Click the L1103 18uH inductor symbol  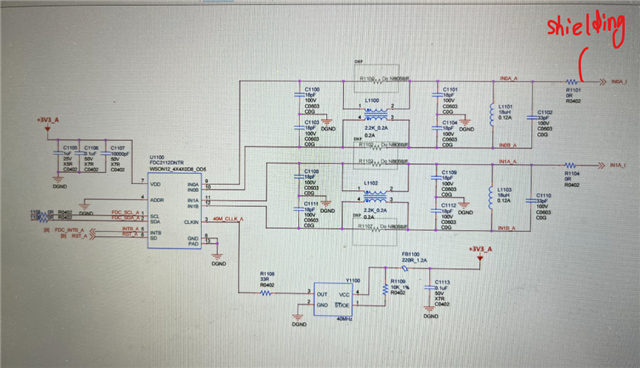(x=491, y=197)
